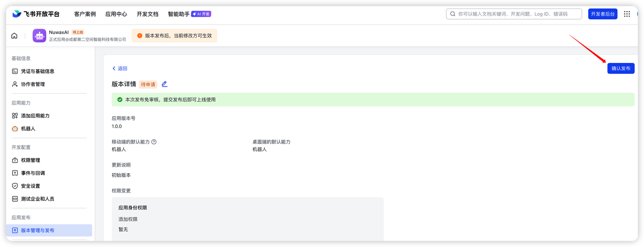Select 测试企业和人员 in sidebar
Viewport: 644px width, 247px height.
click(38, 199)
